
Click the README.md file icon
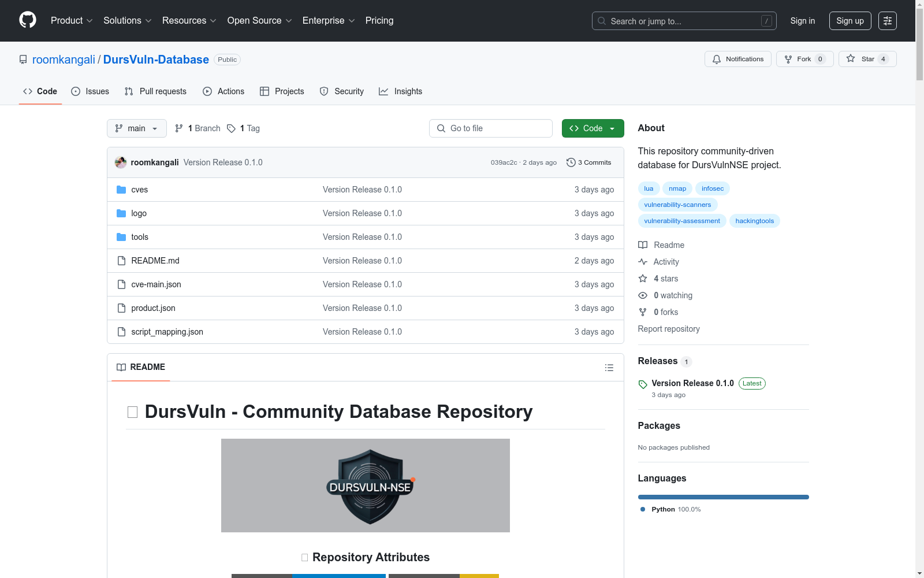[x=121, y=261]
